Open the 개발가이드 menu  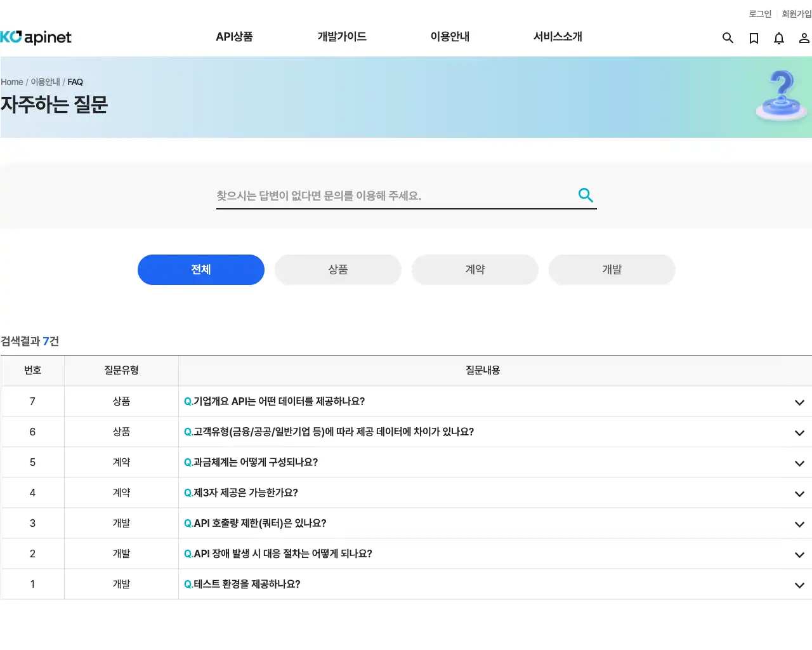point(341,37)
